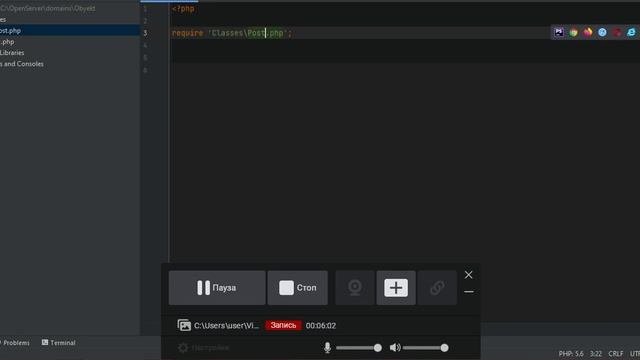Image resolution: width=640 pixels, height=360 pixels.
Task: Expand the Libraries node in project tree
Action: (x=12, y=53)
